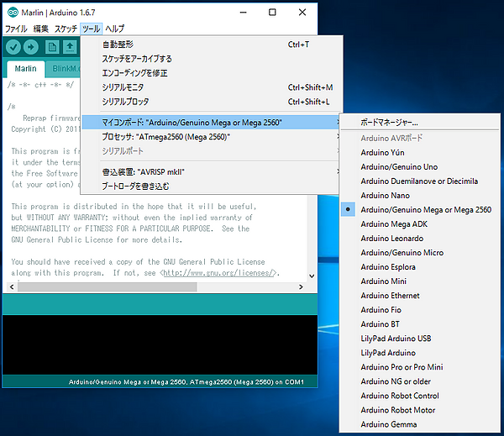This screenshot has height=436, width=504.
Task: Expand the 書込装置 AVRISP mkII submenu
Action: click(x=211, y=172)
